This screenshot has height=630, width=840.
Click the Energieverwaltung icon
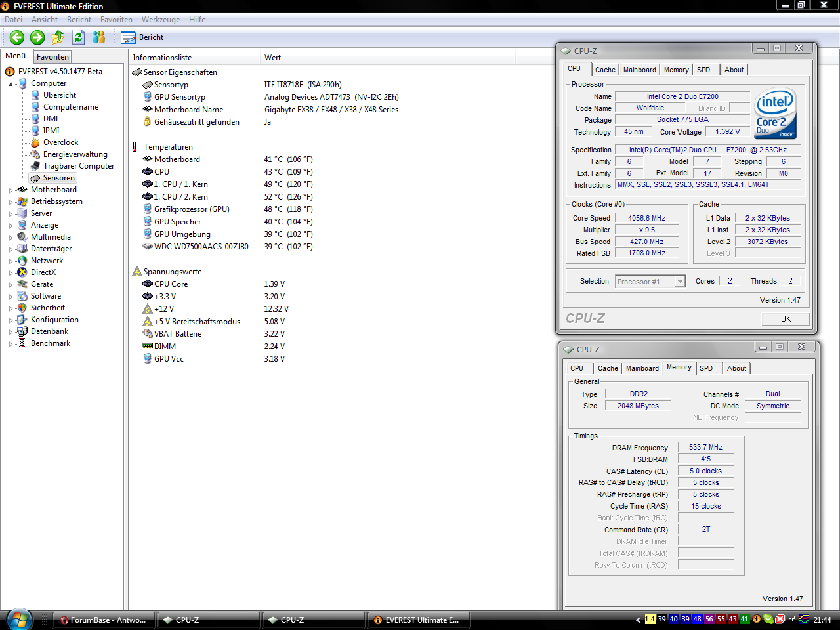tap(35, 154)
